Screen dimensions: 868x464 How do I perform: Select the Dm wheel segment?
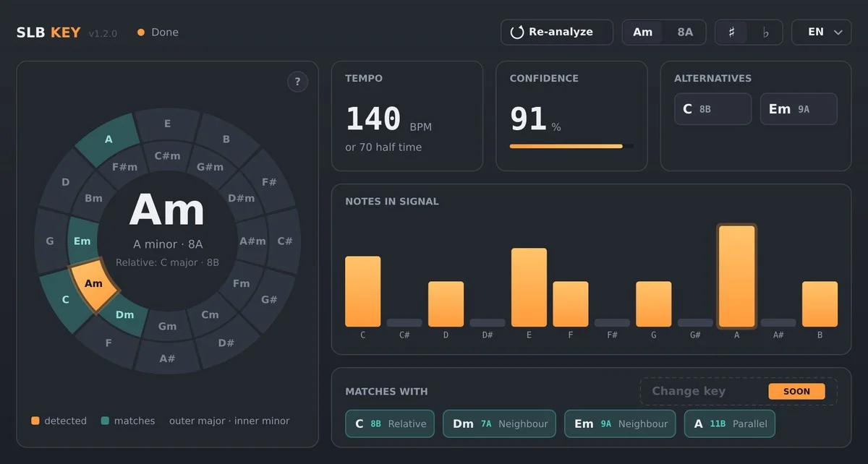(124, 314)
